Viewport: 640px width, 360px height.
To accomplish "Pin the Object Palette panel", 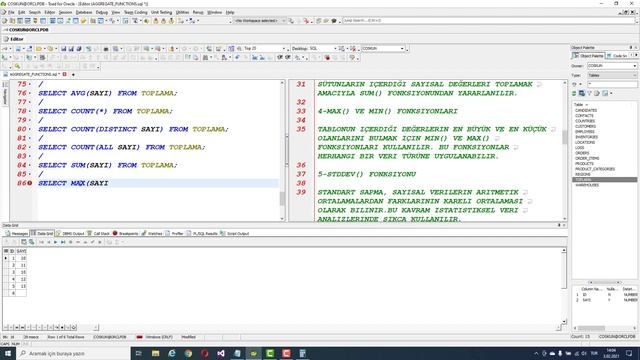I will [631, 48].
